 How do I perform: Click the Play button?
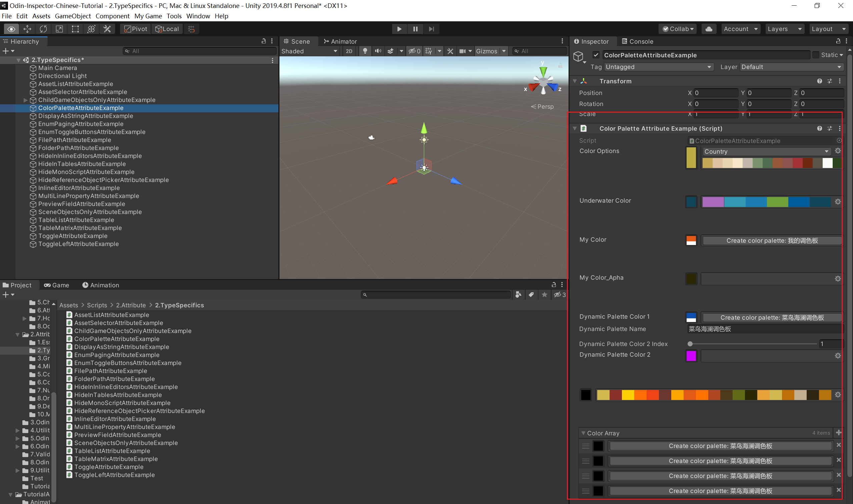click(399, 29)
